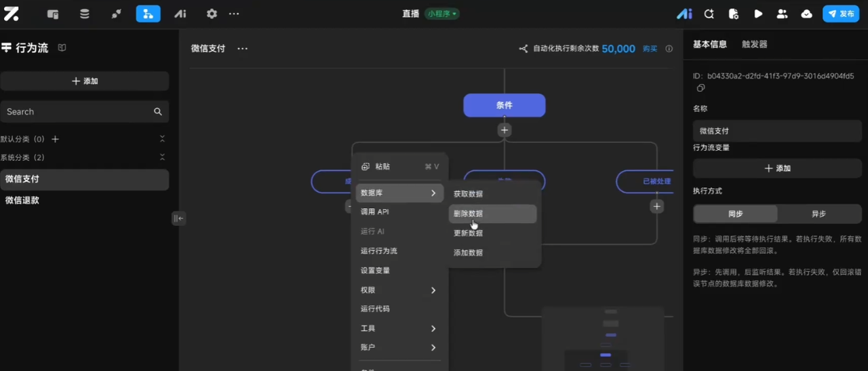Select 同步 execution mode

coord(736,214)
